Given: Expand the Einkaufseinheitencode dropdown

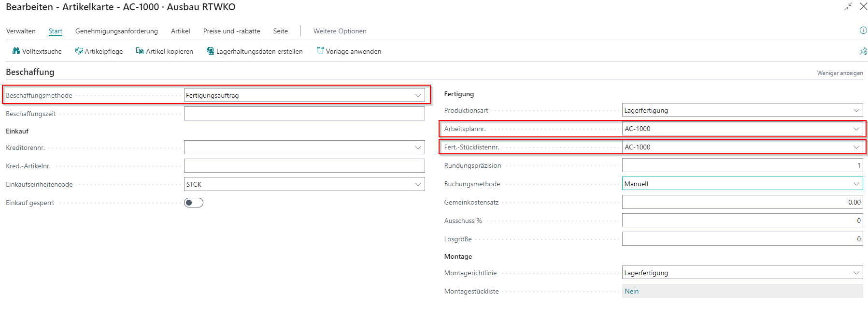Looking at the screenshot, I should [x=418, y=184].
